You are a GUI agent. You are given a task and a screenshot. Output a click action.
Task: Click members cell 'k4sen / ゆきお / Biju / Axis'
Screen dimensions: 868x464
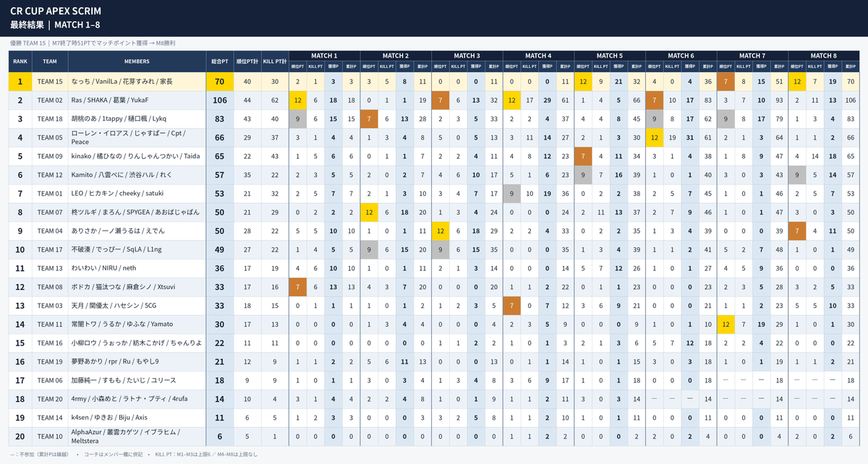coord(137,418)
